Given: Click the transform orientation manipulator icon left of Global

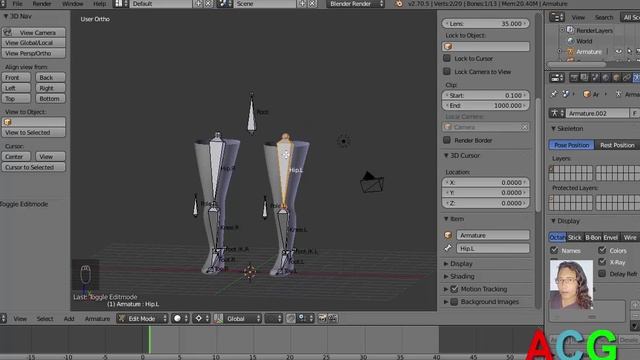Looking at the screenshot, I should pos(218,318).
